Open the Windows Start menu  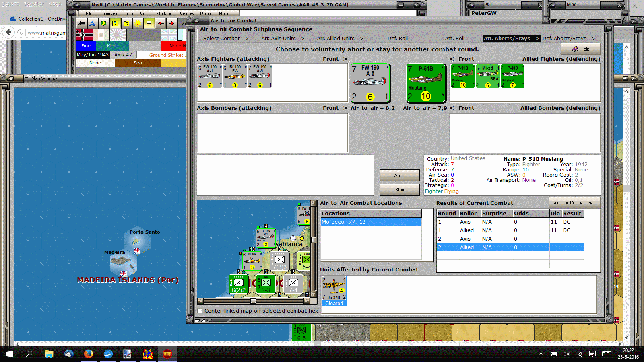coord(9,354)
